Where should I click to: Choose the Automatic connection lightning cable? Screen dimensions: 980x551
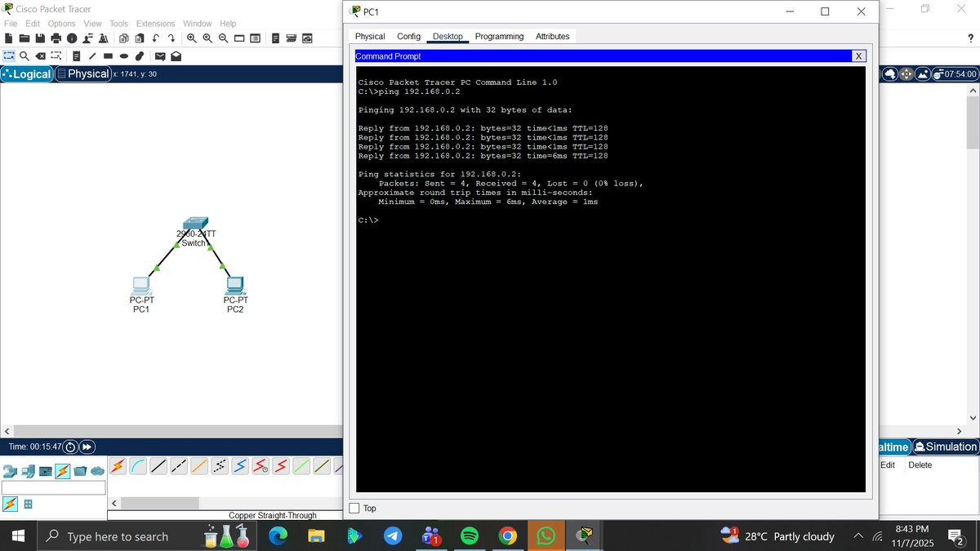[x=118, y=466]
